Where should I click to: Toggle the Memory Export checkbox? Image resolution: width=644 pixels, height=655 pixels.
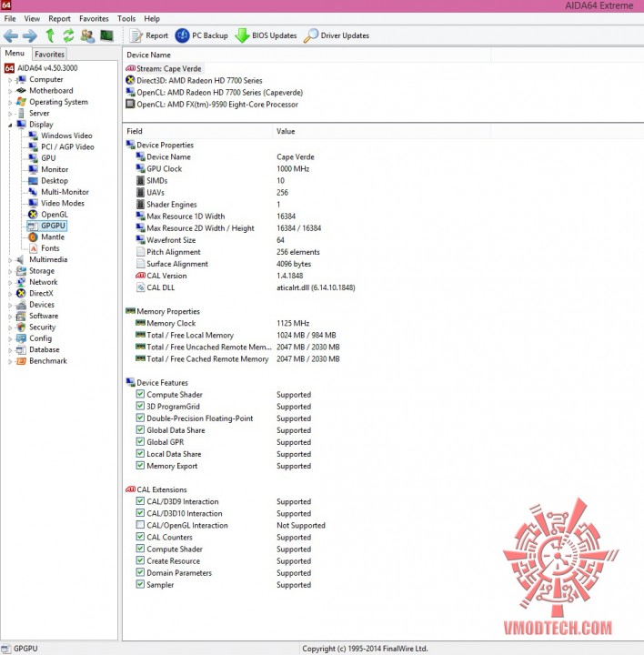pyautogui.click(x=140, y=466)
